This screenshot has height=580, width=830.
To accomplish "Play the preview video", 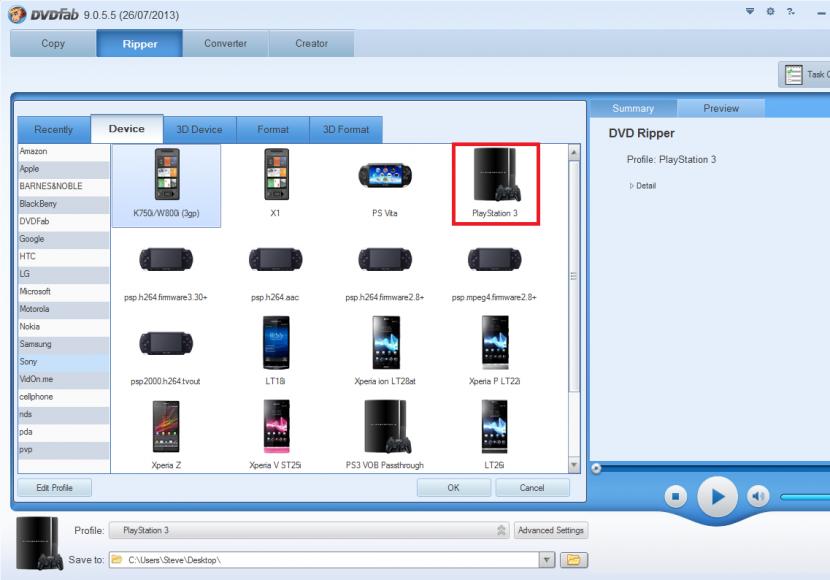I will 717,497.
